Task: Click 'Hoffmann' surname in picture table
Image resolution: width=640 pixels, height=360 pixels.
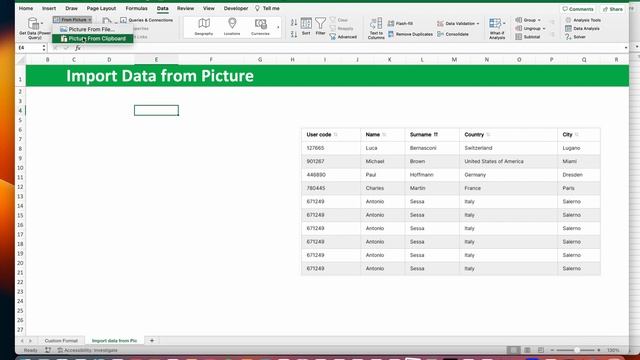Action: click(x=422, y=175)
